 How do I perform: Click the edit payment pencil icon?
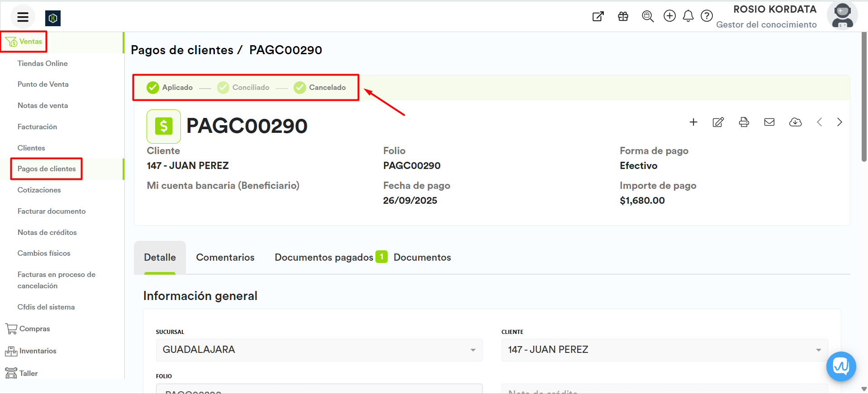(x=718, y=122)
